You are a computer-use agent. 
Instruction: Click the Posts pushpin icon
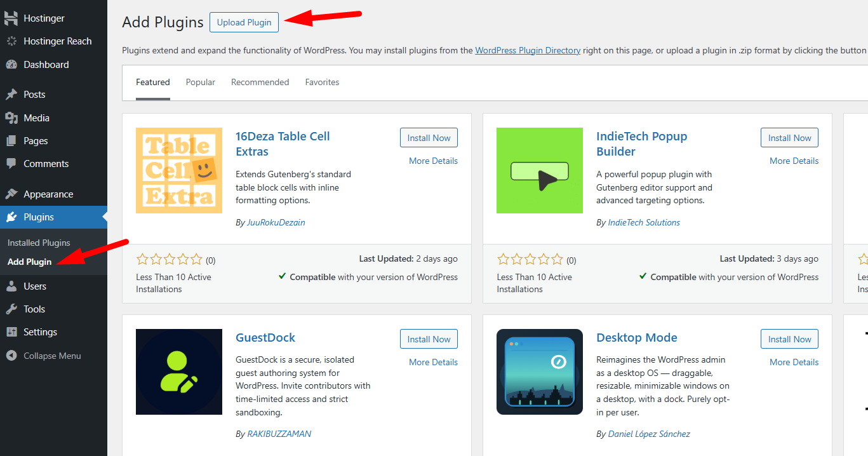coord(11,95)
